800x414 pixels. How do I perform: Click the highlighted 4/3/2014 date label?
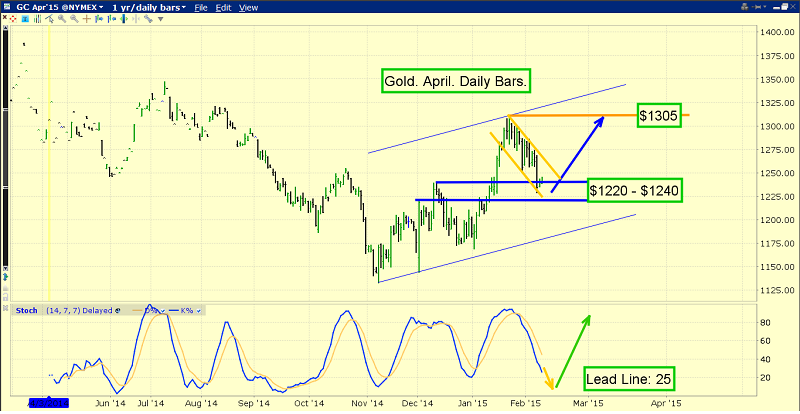48,403
